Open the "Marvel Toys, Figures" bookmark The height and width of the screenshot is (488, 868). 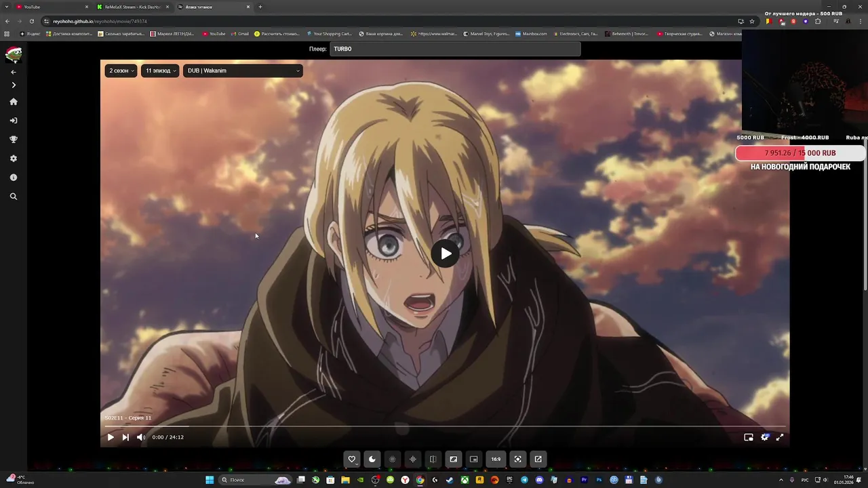486,33
